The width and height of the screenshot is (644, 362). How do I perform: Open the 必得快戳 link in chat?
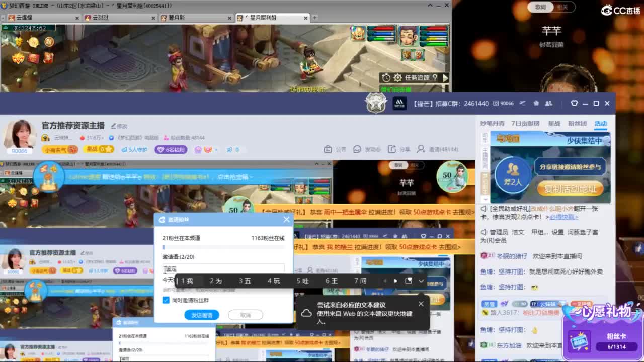[563, 217]
